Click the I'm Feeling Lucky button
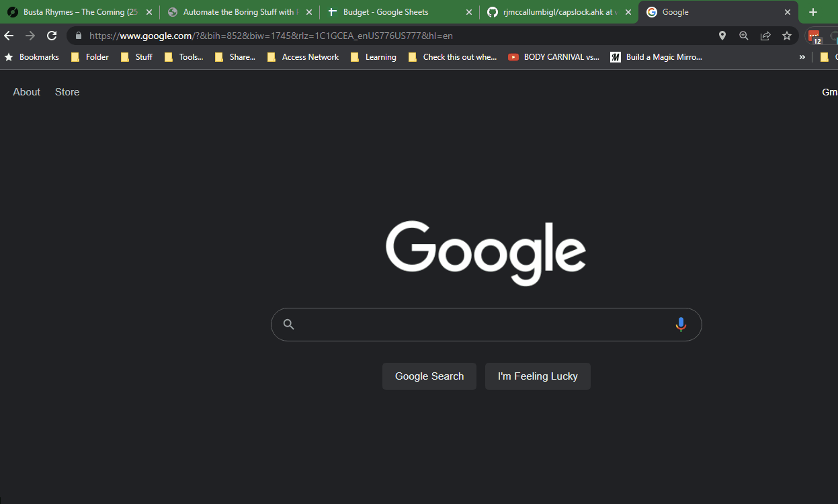Image resolution: width=838 pixels, height=504 pixels. 538,376
